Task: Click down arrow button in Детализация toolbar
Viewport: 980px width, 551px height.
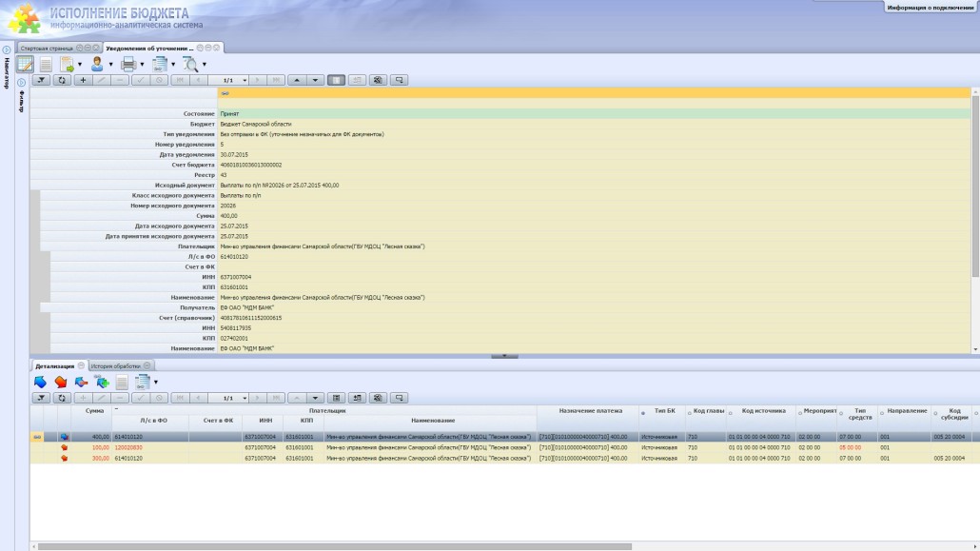Action: (x=316, y=398)
